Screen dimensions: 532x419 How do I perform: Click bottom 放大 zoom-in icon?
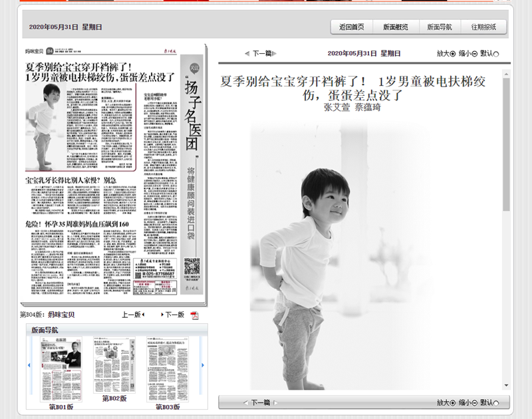453,402
